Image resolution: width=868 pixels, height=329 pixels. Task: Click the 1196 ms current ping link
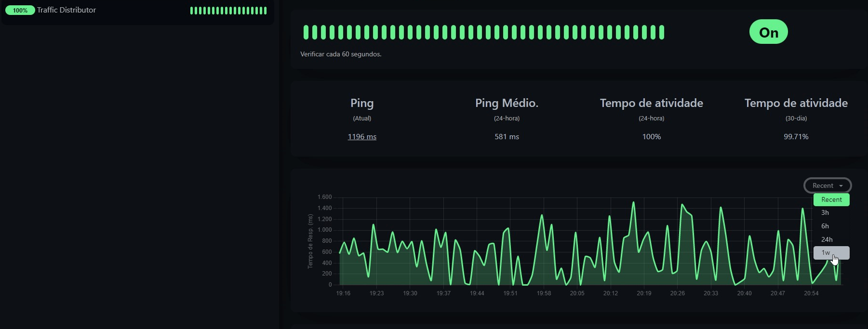[362, 137]
